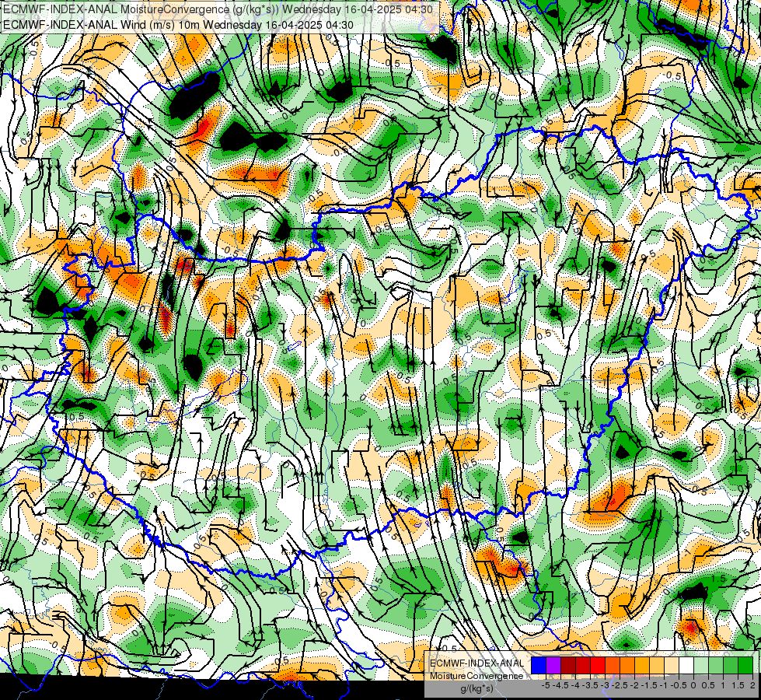Click the '-0.5' legend tick label

pos(679,685)
